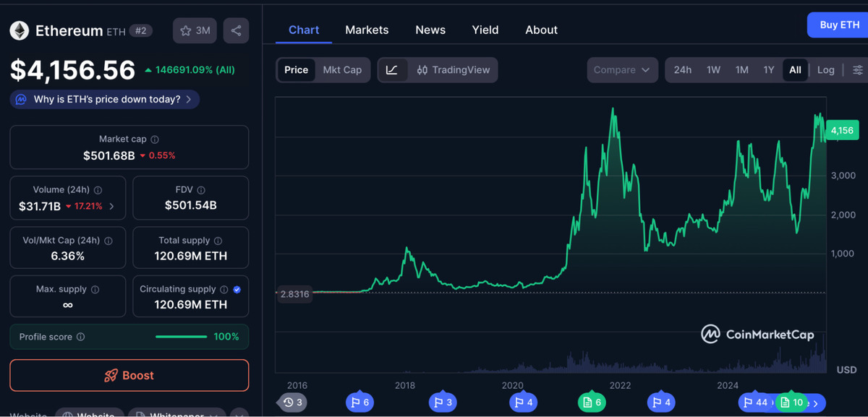Toggle Log scale on chart
The image size is (868, 417).
(825, 70)
